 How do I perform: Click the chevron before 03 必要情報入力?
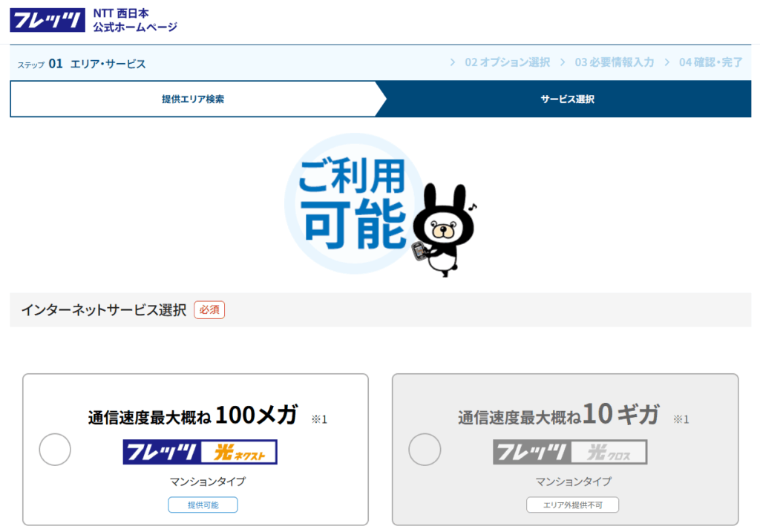(x=563, y=62)
